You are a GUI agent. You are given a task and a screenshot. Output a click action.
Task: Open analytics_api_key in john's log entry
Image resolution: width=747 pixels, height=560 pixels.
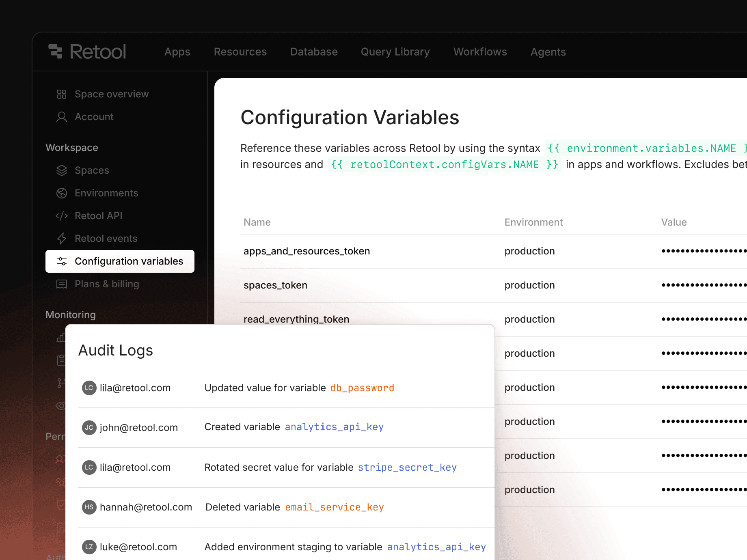coord(334,427)
